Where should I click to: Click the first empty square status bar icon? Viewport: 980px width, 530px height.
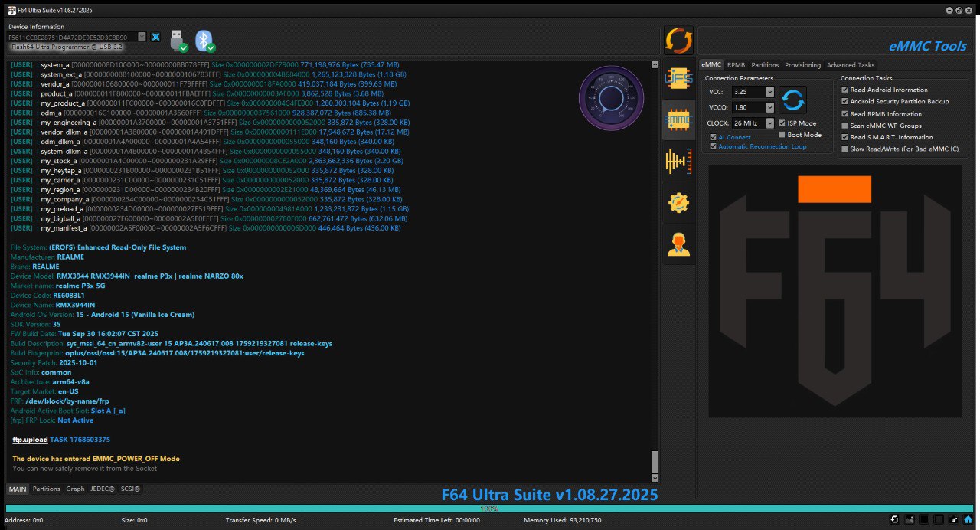[x=925, y=520]
